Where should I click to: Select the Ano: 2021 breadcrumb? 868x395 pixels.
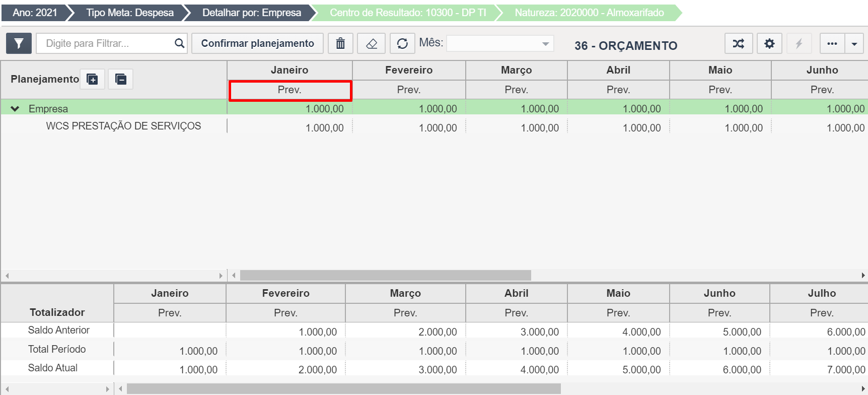point(35,13)
